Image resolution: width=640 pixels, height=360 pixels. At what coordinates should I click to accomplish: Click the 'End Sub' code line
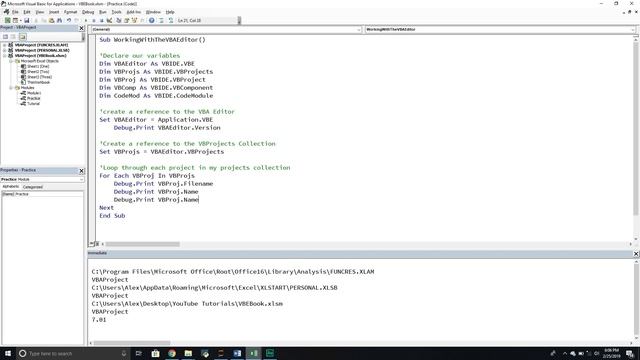(112, 216)
